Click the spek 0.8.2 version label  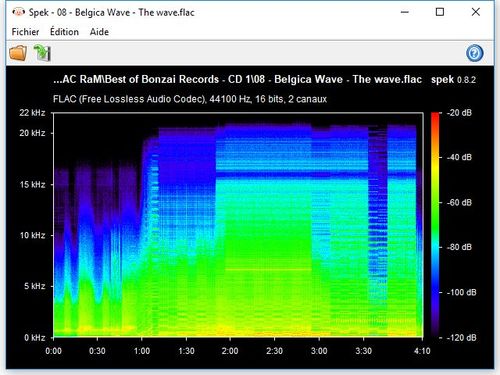pos(453,80)
